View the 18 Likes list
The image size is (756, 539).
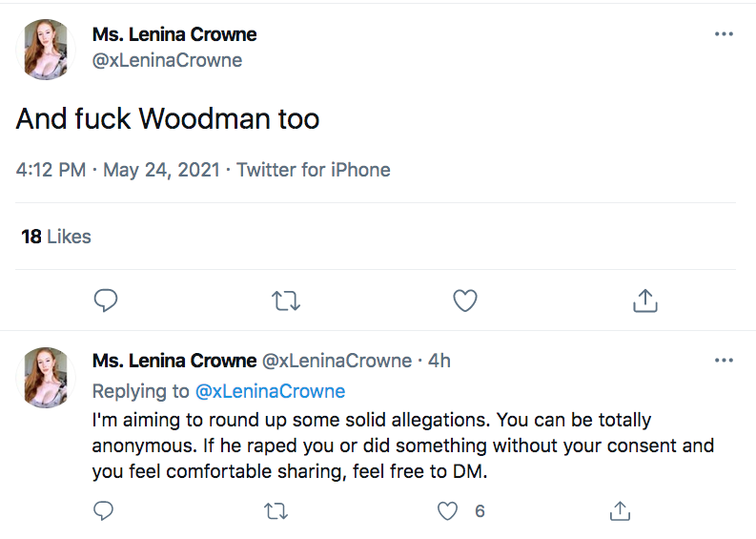point(56,237)
